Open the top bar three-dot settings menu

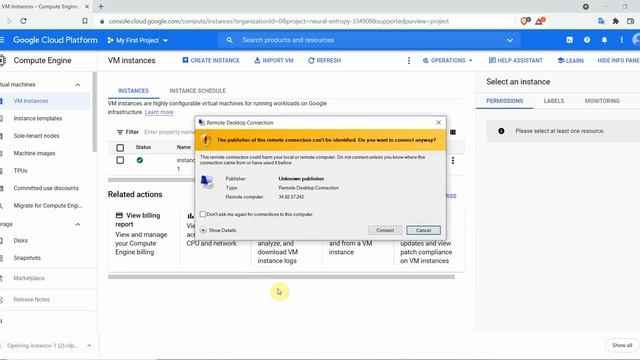[x=621, y=40]
